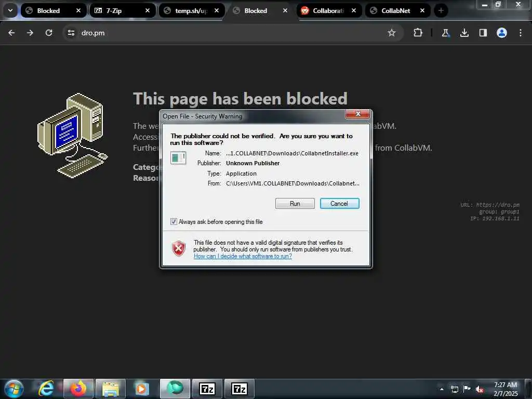Minimize the browser window

(x=485, y=5)
